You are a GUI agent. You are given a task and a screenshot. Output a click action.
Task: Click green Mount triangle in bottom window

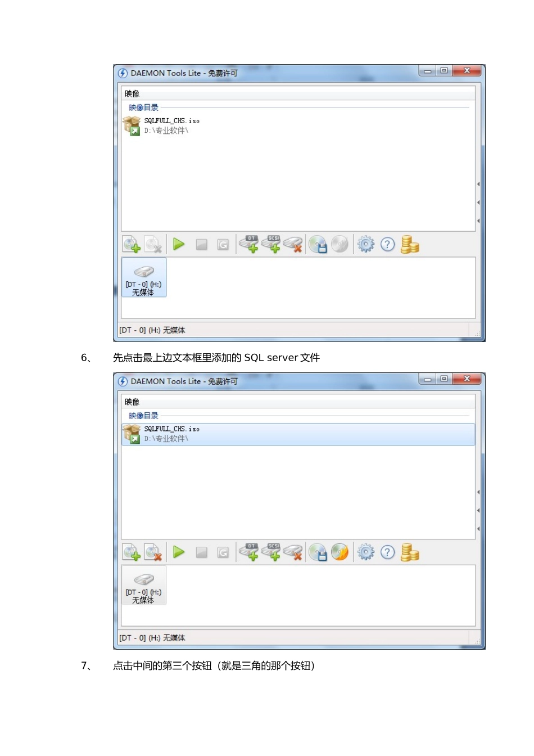179,552
